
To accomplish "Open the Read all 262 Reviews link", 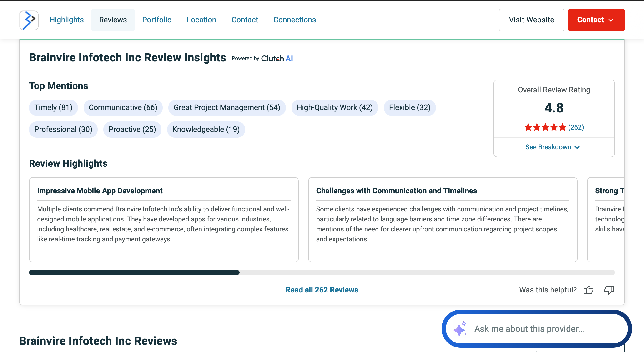I will [322, 290].
